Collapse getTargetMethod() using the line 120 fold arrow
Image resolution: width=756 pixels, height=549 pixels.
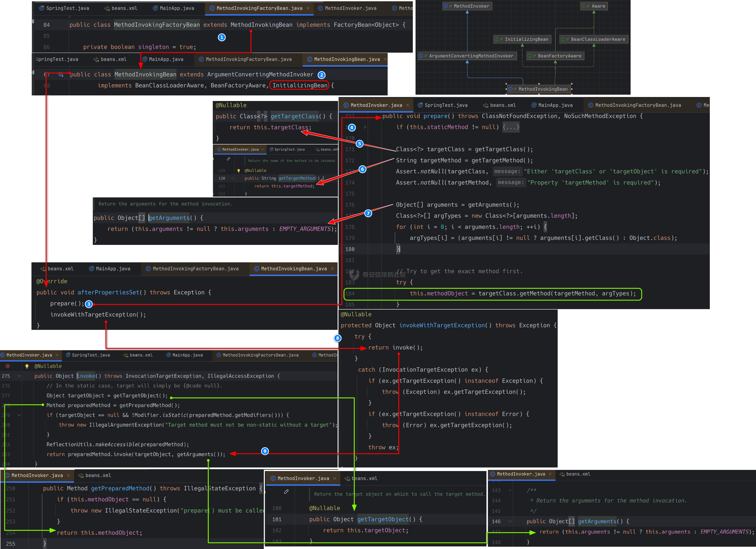(x=232, y=178)
